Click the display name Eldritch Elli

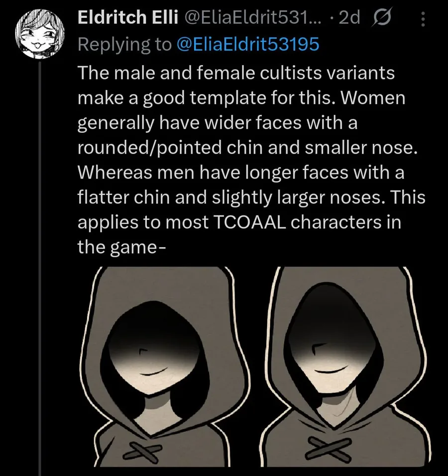(x=127, y=19)
